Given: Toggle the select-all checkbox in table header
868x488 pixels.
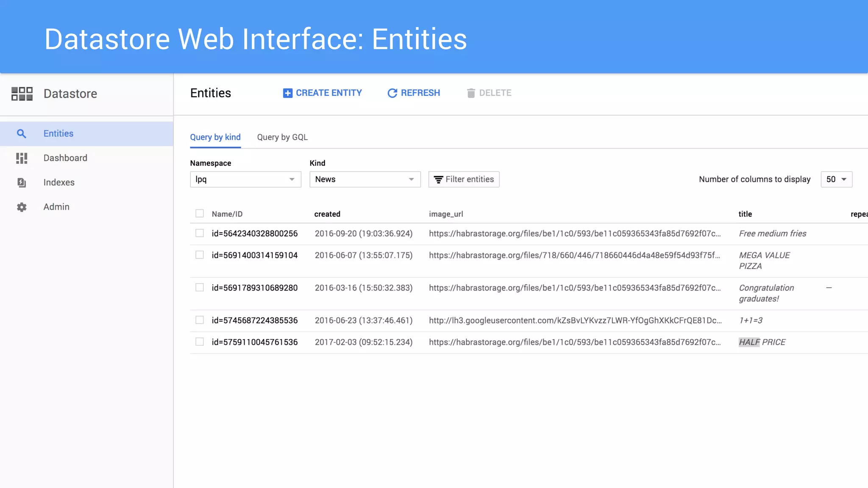Looking at the screenshot, I should (200, 213).
